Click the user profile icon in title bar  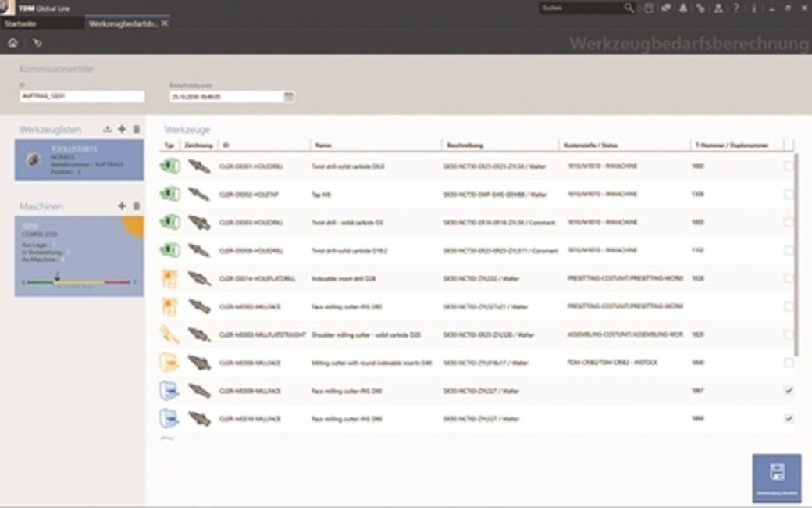tap(718, 8)
